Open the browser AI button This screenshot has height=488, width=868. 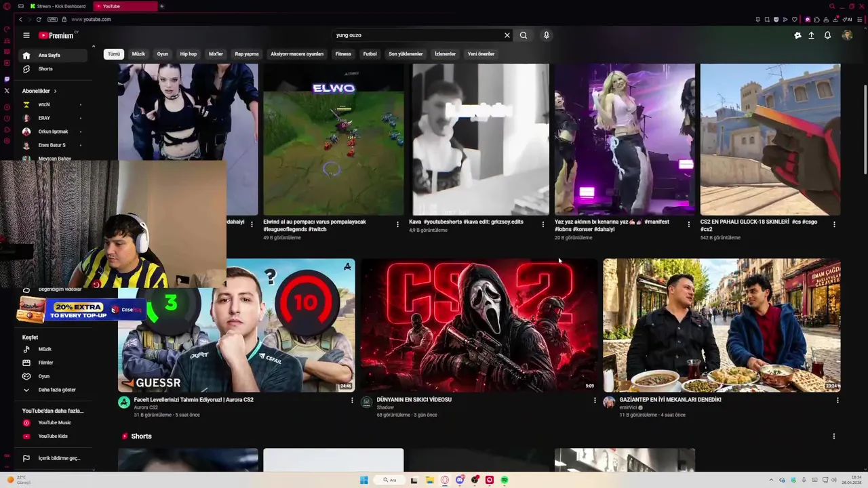[x=848, y=20]
